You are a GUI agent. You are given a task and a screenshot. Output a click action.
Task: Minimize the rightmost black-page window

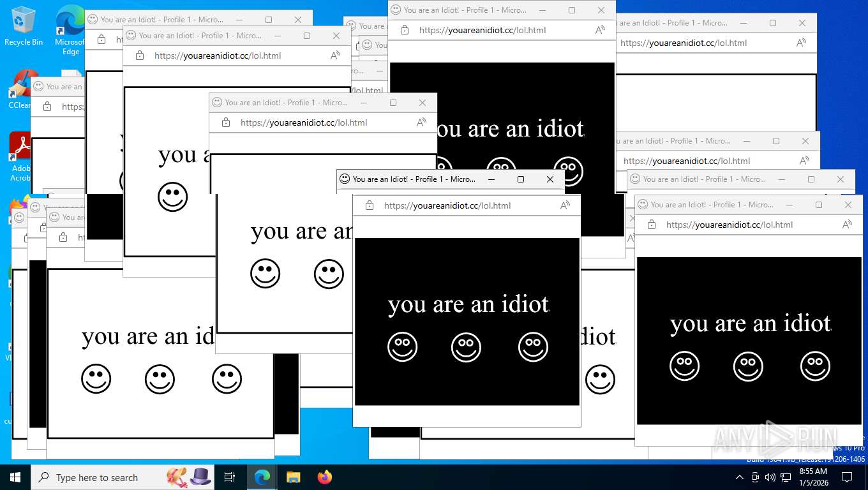coord(789,205)
